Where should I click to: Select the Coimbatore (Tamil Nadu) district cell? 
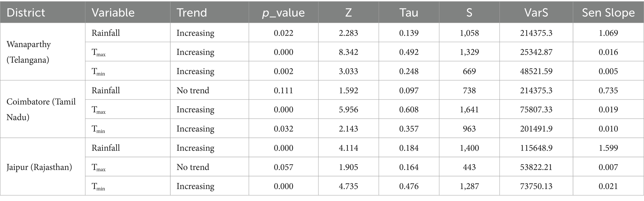(41, 109)
